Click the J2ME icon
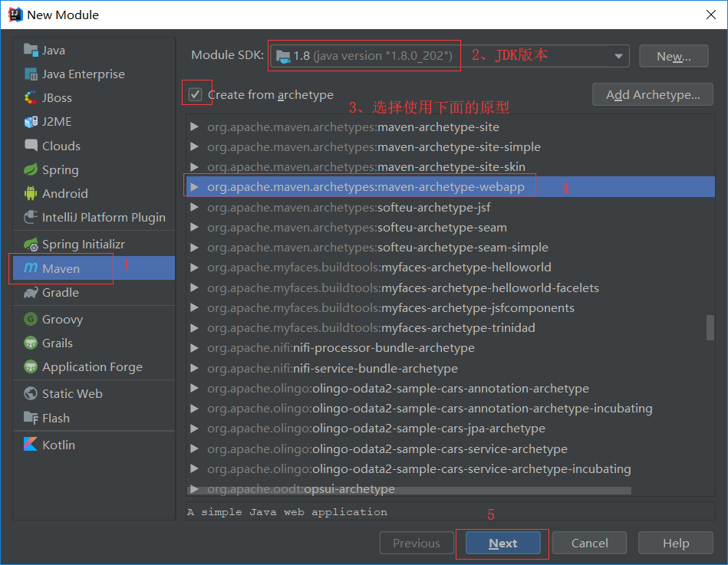This screenshot has width=728, height=565. tap(31, 122)
